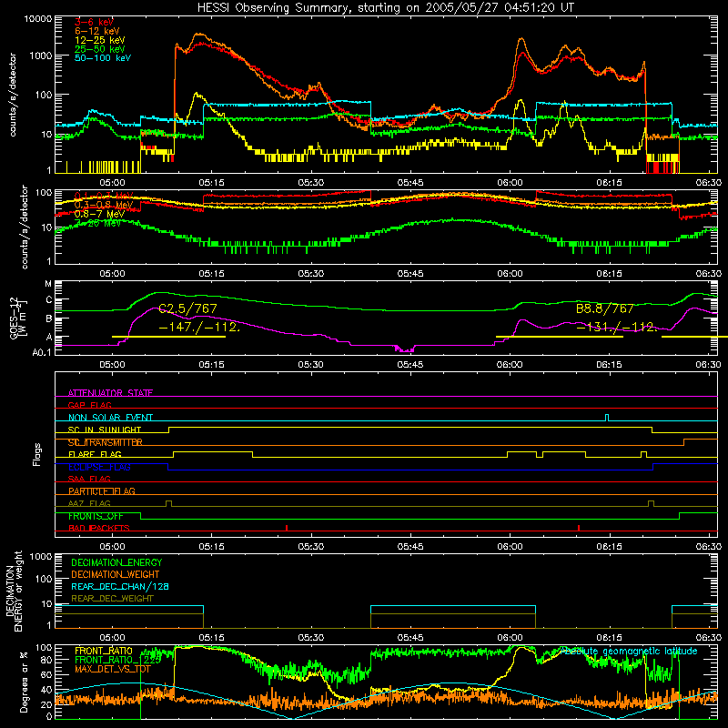Select the SAA_FLAG label
728x728 pixels.
89,479
